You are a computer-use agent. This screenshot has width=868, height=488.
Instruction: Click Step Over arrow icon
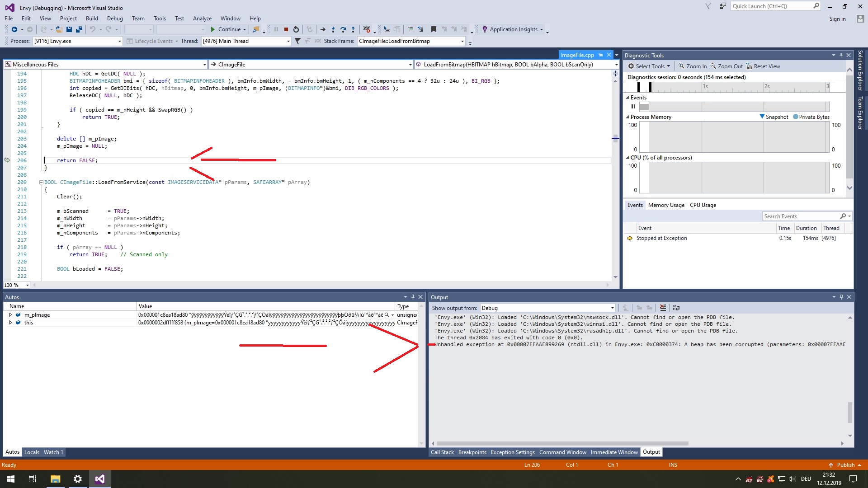pos(343,29)
